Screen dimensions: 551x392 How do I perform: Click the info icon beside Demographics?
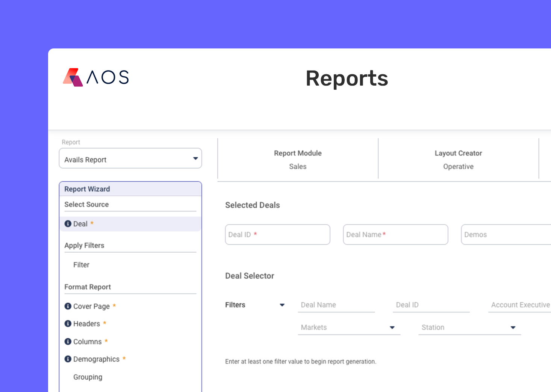[68, 359]
